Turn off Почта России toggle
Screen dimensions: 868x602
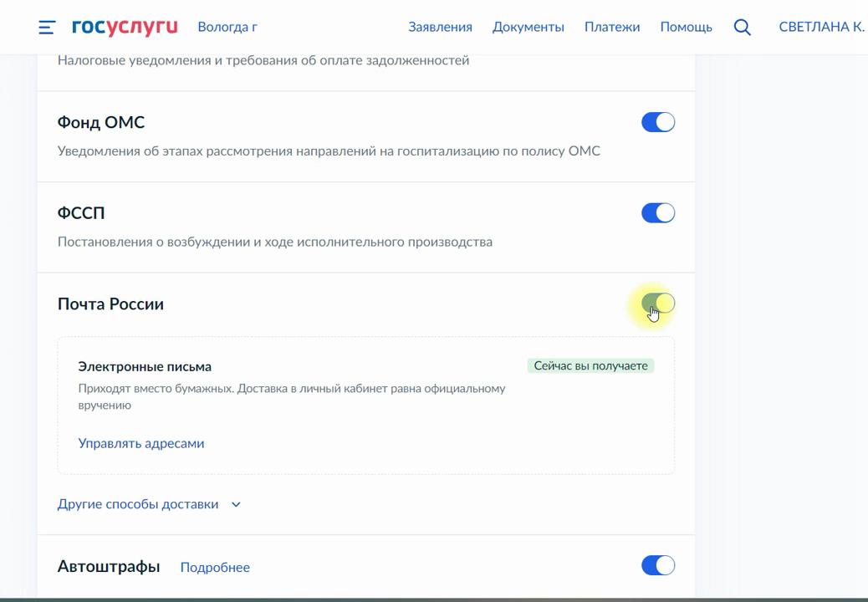pyautogui.click(x=657, y=304)
